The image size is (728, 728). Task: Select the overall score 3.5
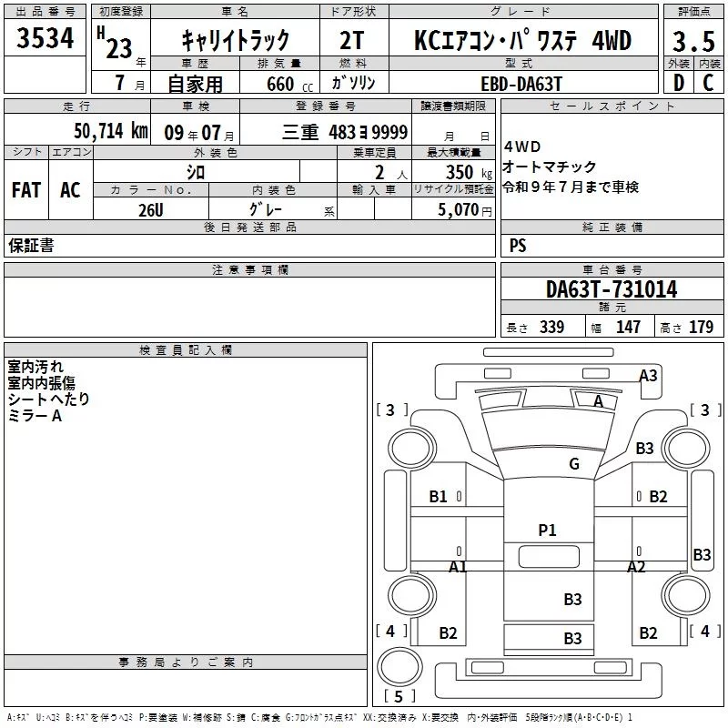[693, 41]
